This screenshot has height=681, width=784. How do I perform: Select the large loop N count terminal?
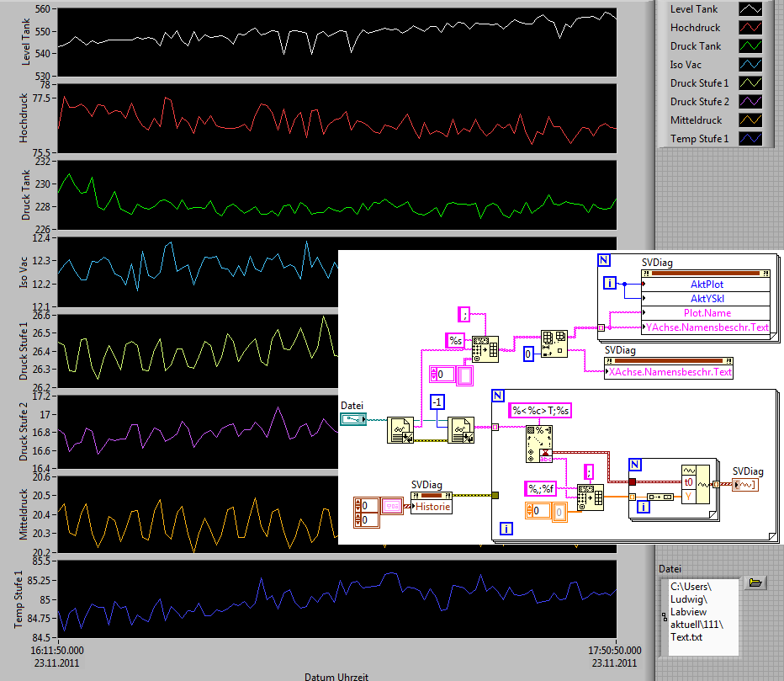coord(498,396)
